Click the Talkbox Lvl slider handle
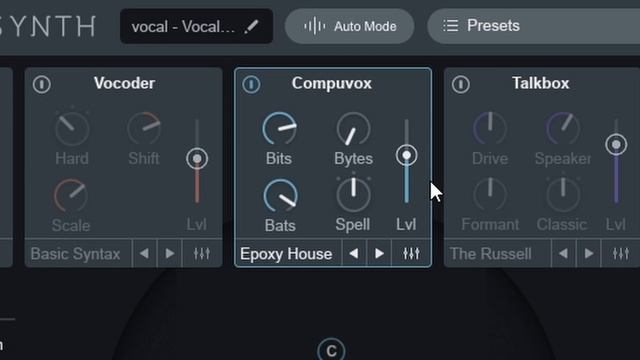The image size is (640, 360). pyautogui.click(x=616, y=144)
